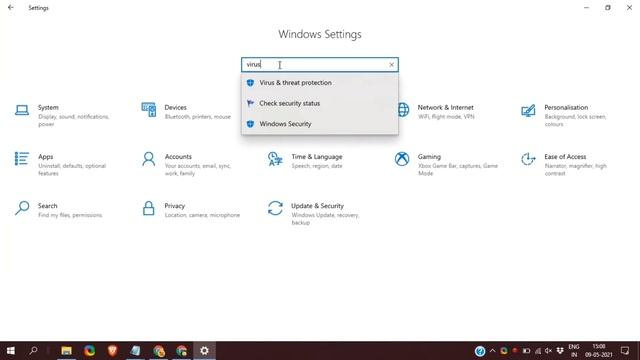Launch the Brave browser from taskbar
This screenshot has height=360, width=640.
112,351
